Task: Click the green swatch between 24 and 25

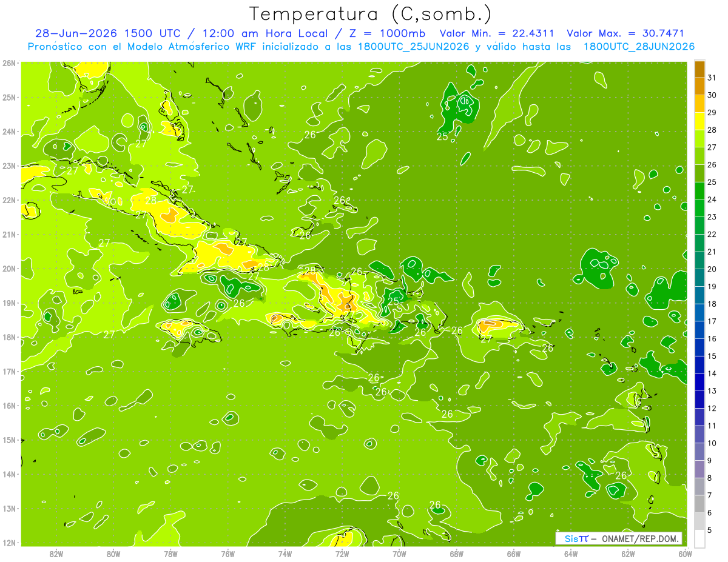Action: (699, 191)
